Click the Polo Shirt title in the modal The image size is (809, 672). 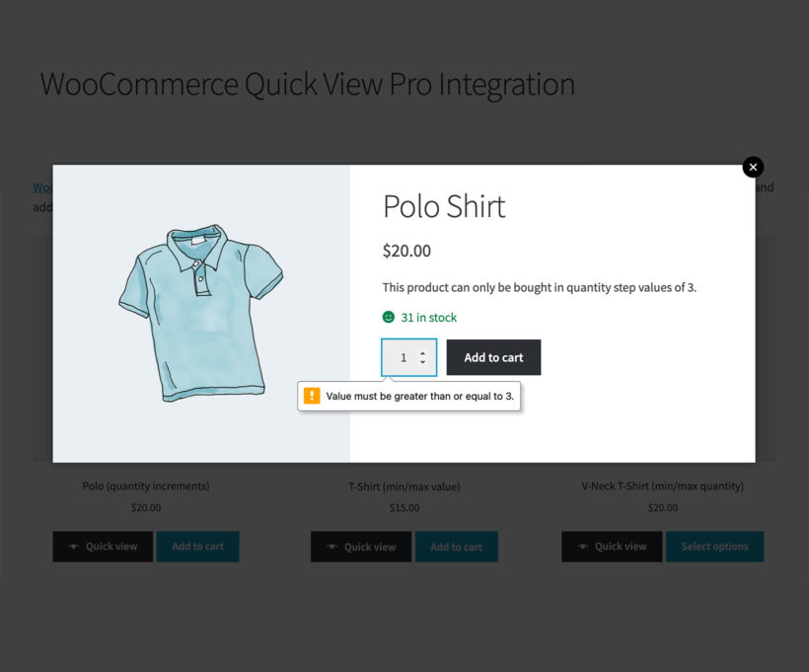pos(444,207)
